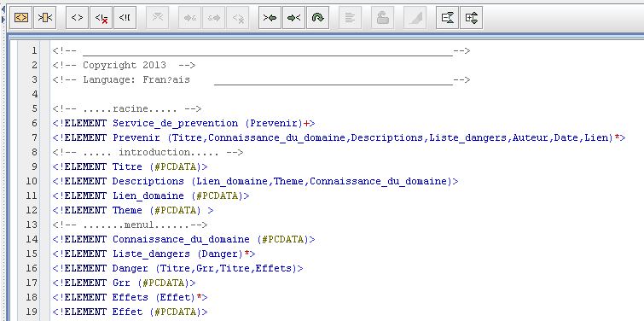This screenshot has width=644, height=321.
Task: Click the CDATA section bracket icon
Action: click(x=125, y=18)
